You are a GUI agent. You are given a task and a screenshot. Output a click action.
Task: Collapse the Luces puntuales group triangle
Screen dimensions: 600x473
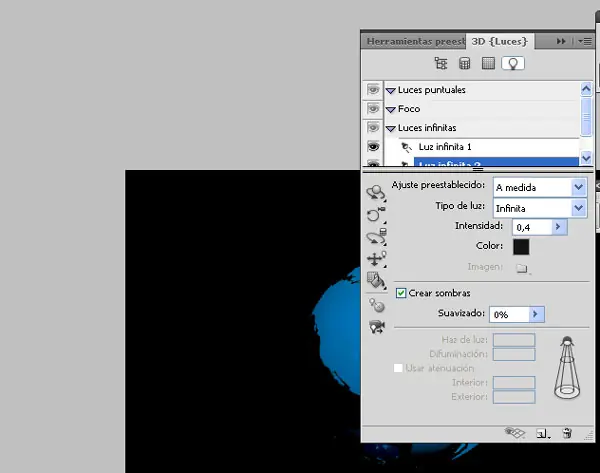(390, 91)
